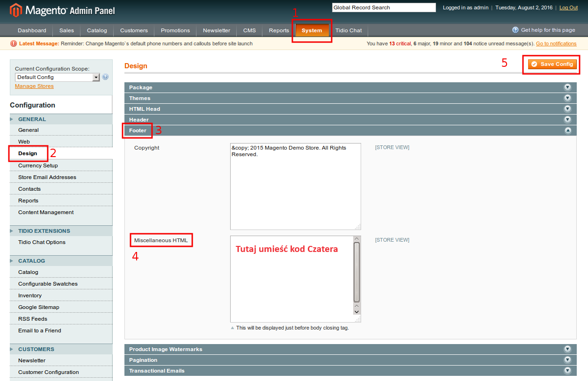Expand the HTML Head section arrow
The image size is (588, 381).
[567, 109]
